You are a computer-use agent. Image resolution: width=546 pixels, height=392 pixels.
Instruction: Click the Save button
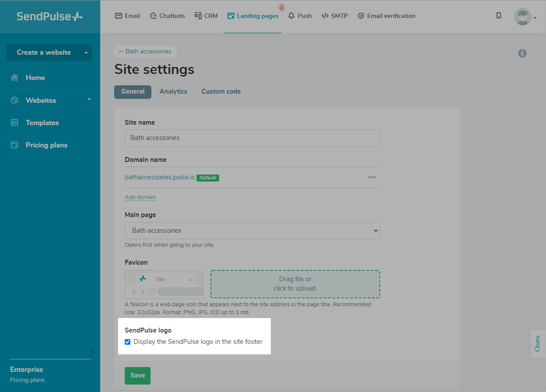[x=137, y=375]
